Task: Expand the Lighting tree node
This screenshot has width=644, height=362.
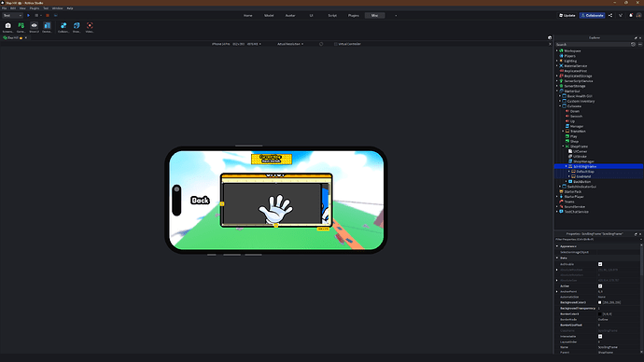Action: [x=557, y=61]
